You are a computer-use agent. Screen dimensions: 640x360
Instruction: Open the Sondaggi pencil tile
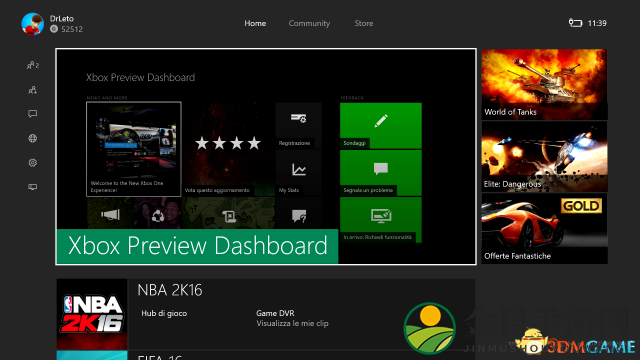[380, 126]
